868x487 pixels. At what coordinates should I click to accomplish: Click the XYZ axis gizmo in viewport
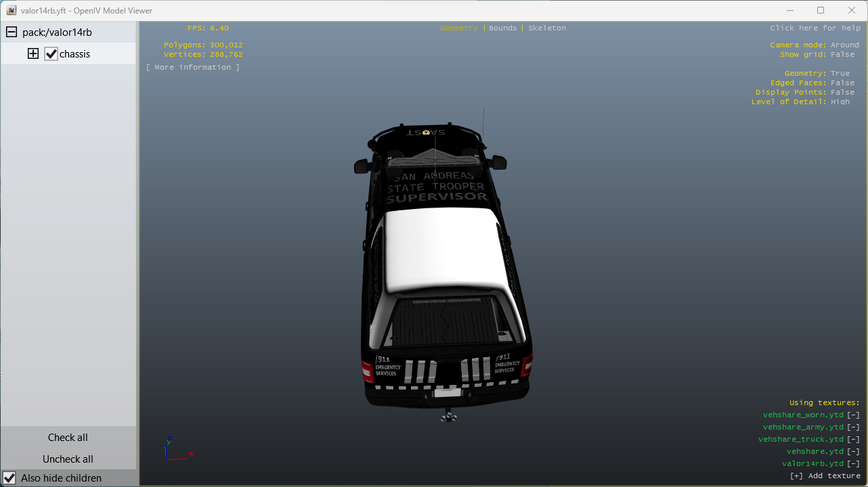click(175, 449)
